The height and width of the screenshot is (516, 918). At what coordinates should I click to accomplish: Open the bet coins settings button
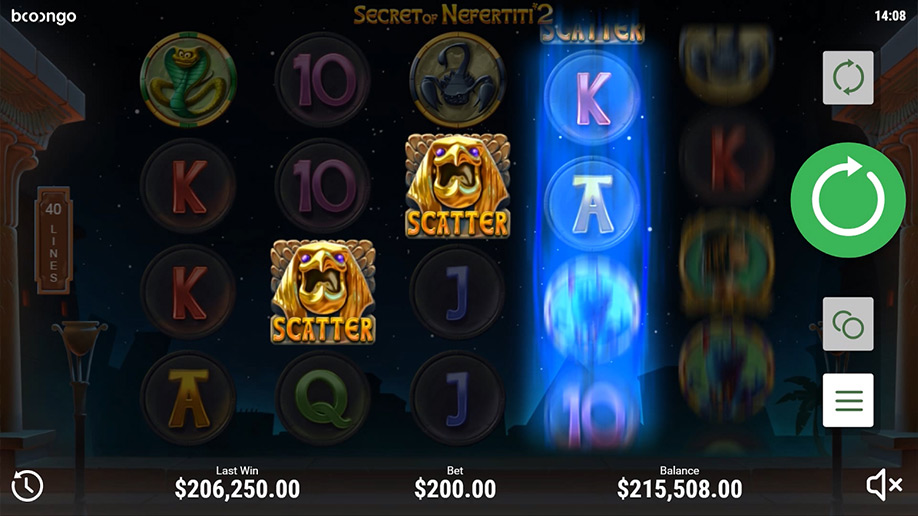click(848, 324)
